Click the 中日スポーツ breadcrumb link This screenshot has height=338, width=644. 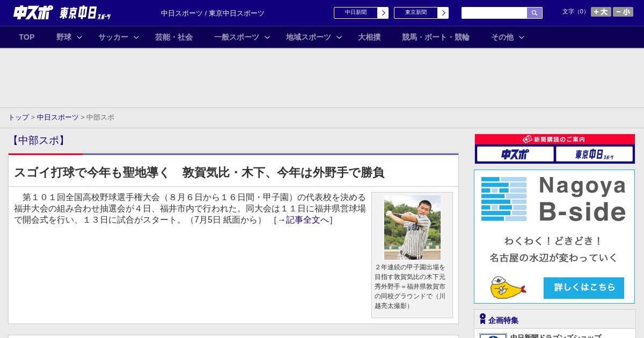(58, 117)
